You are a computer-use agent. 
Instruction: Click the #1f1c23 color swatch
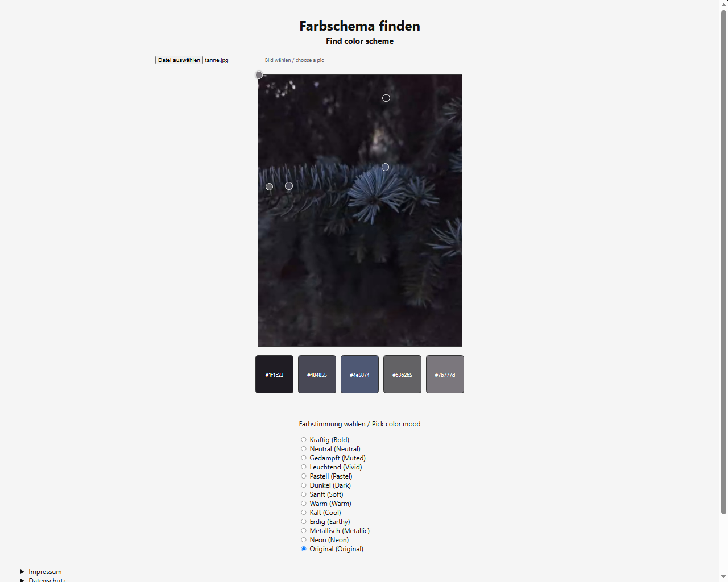274,375
